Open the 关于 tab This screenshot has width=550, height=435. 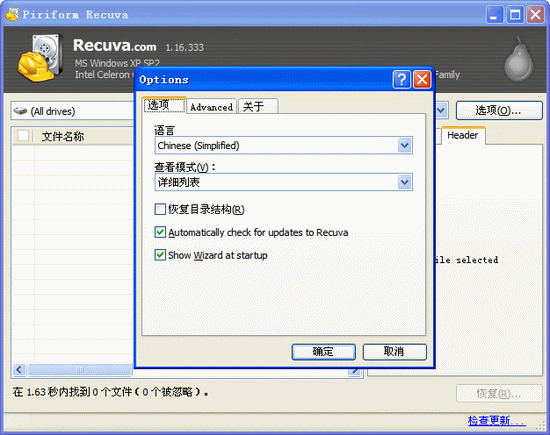[x=258, y=107]
